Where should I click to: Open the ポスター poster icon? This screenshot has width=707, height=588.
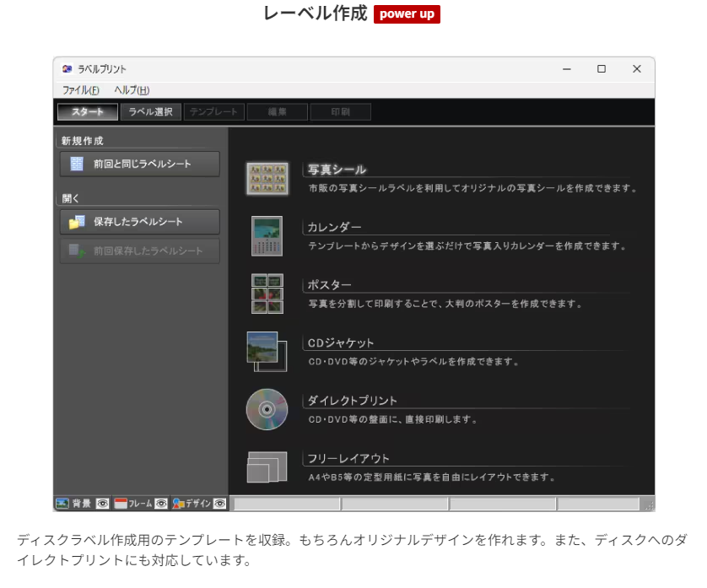tap(267, 294)
